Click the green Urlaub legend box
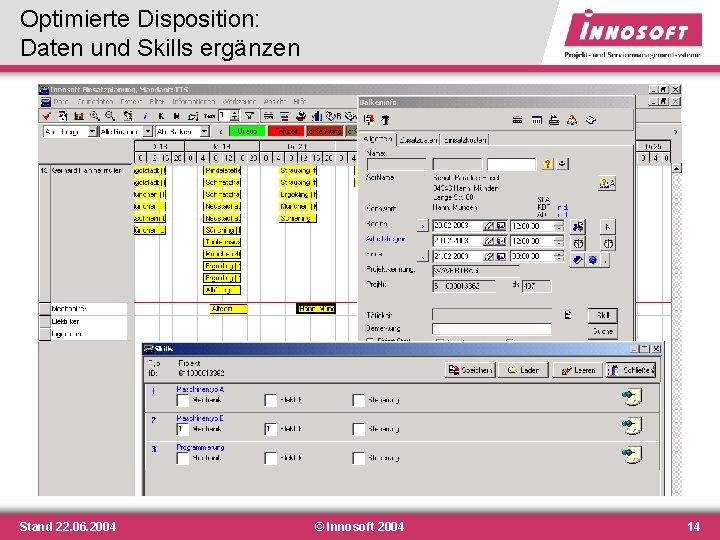Image resolution: width=720 pixels, height=540 pixels. 247,131
